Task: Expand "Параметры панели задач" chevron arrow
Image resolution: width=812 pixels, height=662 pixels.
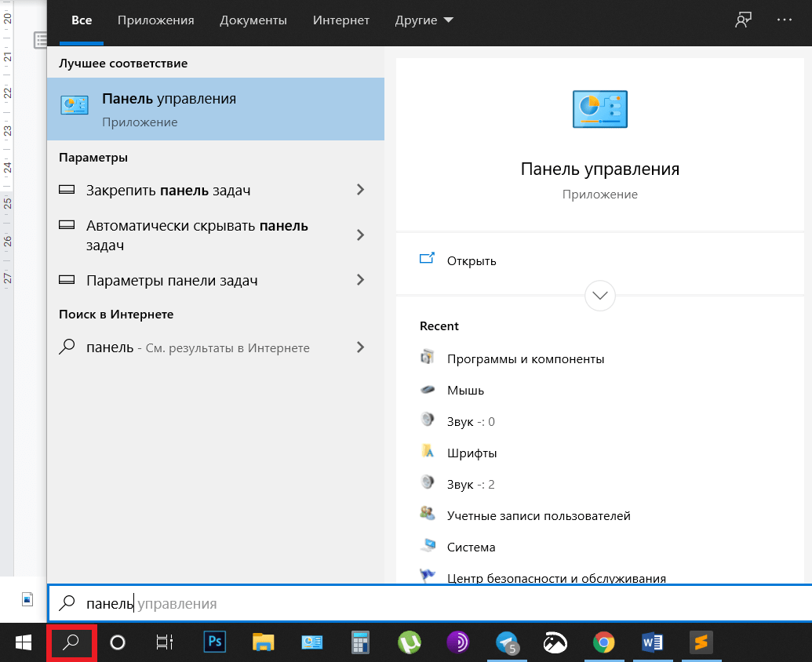Action: 360,280
